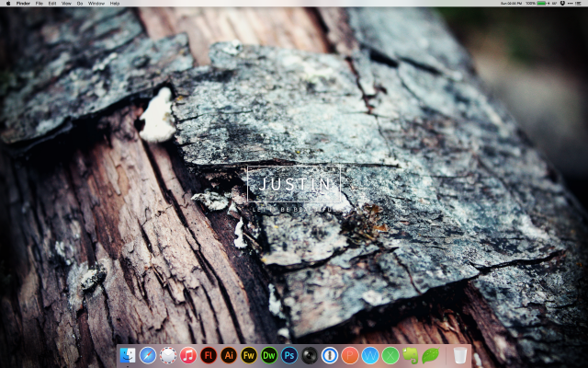Click the JUSTIN desktop widget box
The image size is (588, 368).
[294, 184]
